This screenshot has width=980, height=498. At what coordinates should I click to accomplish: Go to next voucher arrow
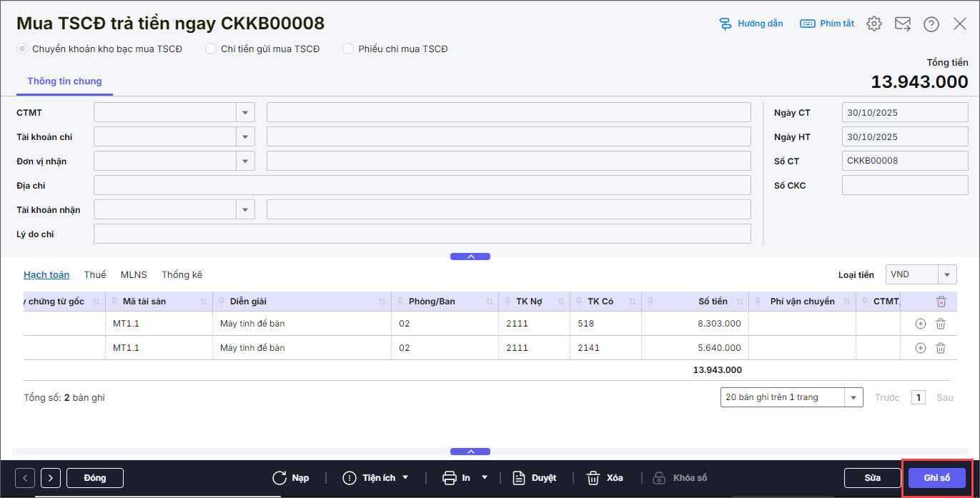click(x=51, y=477)
